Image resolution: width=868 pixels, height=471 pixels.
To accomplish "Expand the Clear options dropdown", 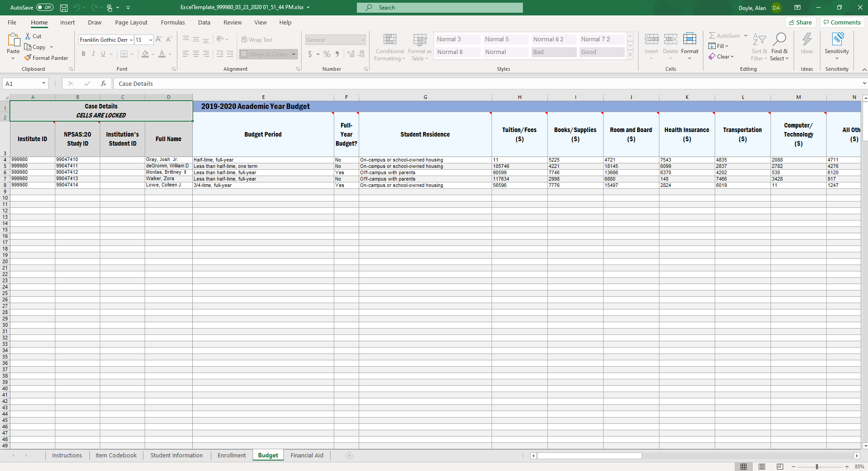I will [732, 57].
